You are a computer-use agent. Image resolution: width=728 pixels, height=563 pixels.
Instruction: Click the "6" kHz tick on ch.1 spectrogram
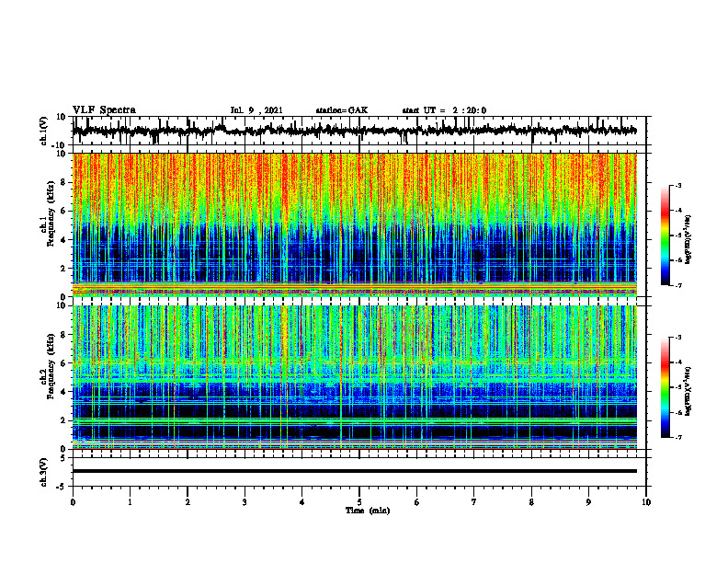tap(63, 212)
